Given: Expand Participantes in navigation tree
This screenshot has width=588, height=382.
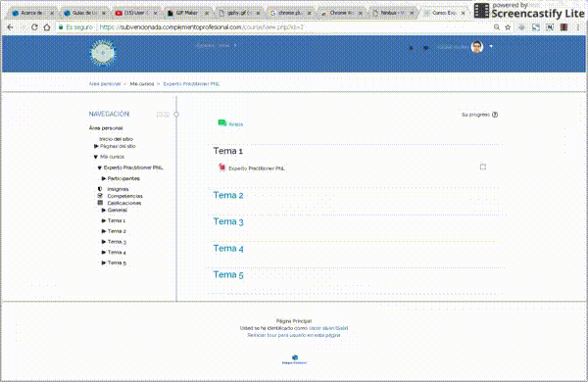Looking at the screenshot, I should click(104, 178).
